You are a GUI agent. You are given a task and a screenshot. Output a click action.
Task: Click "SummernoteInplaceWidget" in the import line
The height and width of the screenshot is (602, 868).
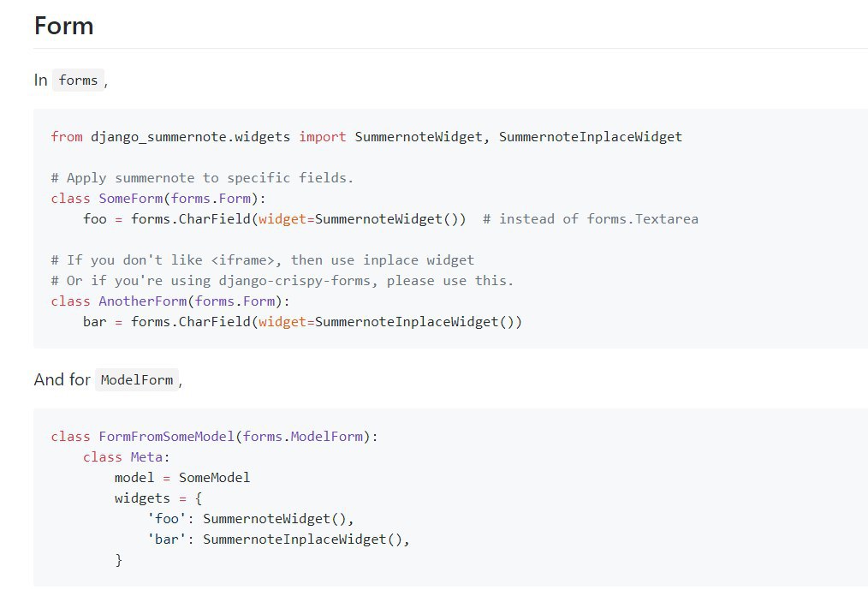591,137
